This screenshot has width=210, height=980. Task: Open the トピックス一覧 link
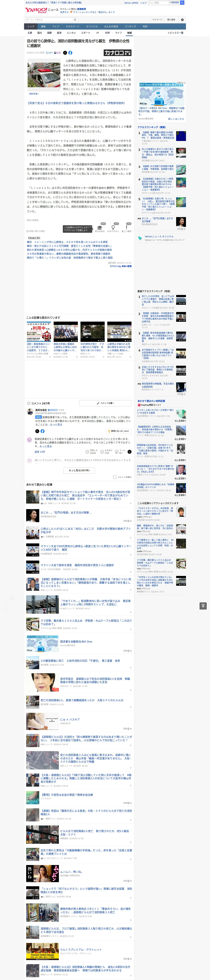tap(175, 33)
